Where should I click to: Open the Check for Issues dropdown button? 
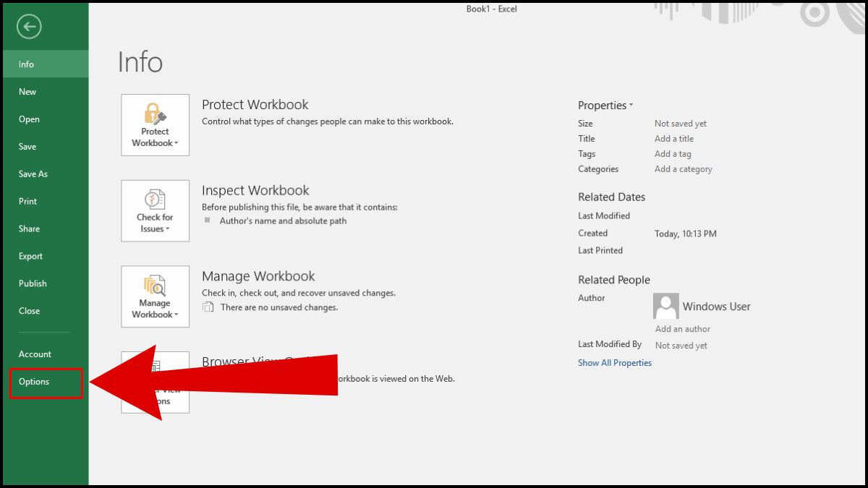click(156, 211)
